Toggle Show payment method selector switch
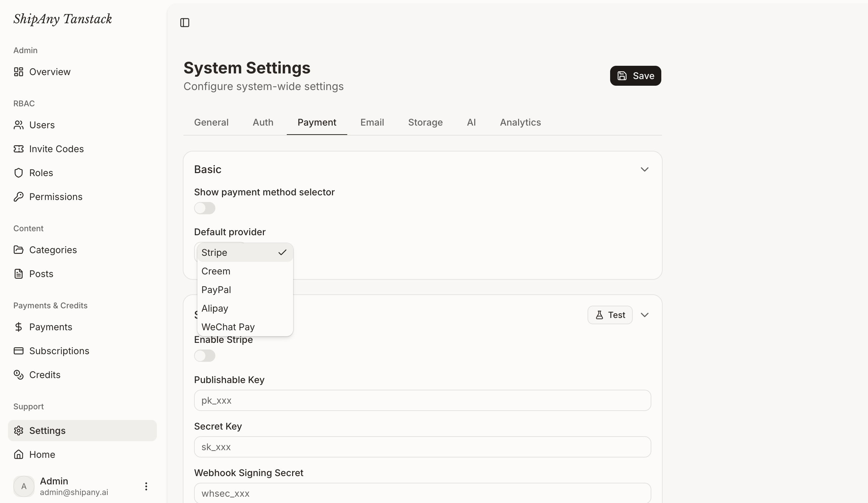The height and width of the screenshot is (503, 868). [205, 208]
